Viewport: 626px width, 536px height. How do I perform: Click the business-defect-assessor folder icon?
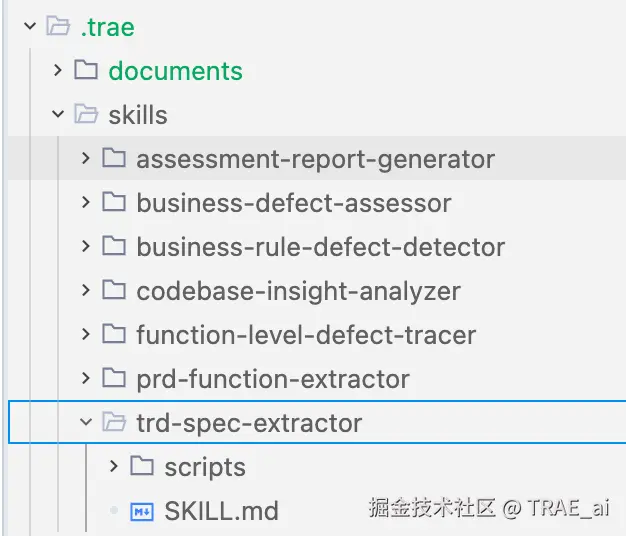coord(114,203)
